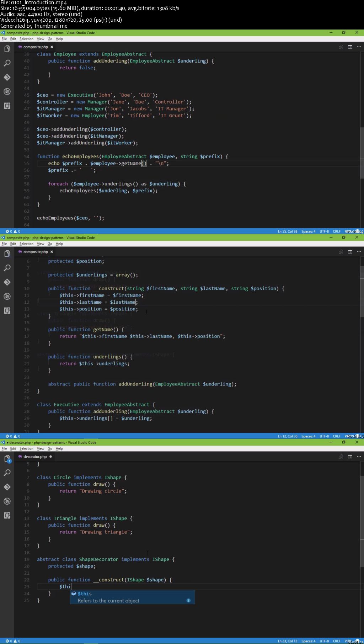Open Source Control in the decorator.php window
Screen dimensions: 364x644
[x=7, y=487]
